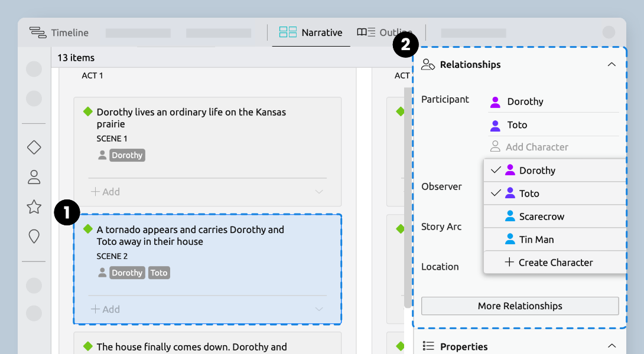Click the diamond events icon in sidebar
644x354 pixels.
coord(34,147)
